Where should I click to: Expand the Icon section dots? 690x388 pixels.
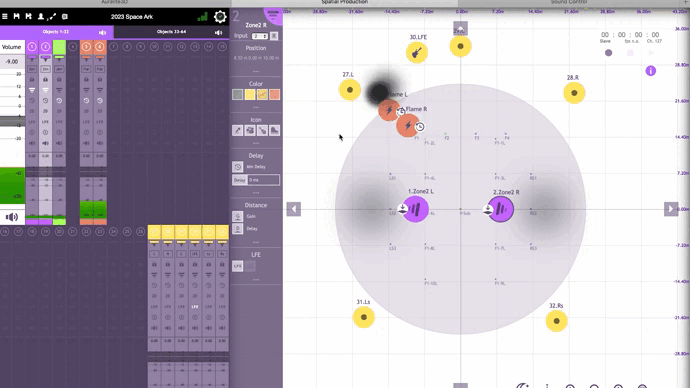[256, 143]
